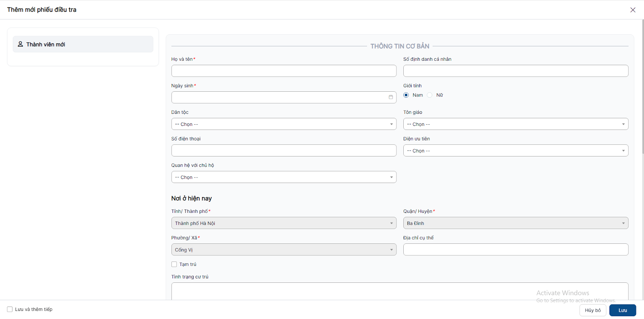
Task: Click the calendar icon in Ngày sinh field
Action: 390,97
